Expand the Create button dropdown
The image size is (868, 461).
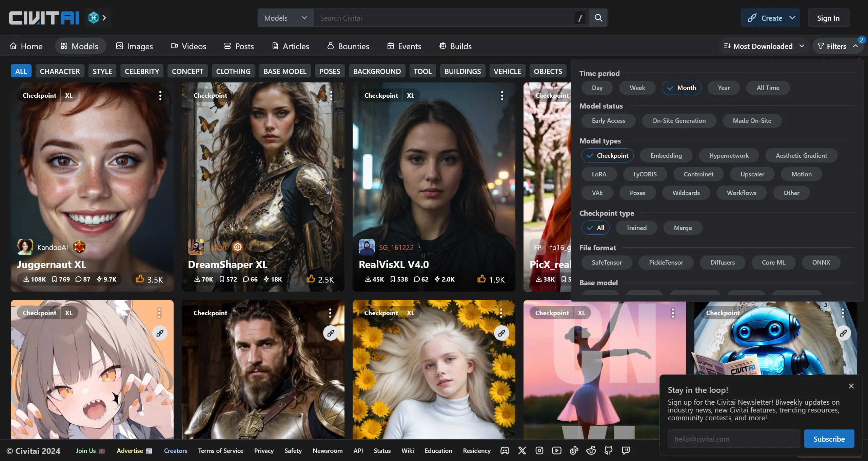[x=792, y=18]
